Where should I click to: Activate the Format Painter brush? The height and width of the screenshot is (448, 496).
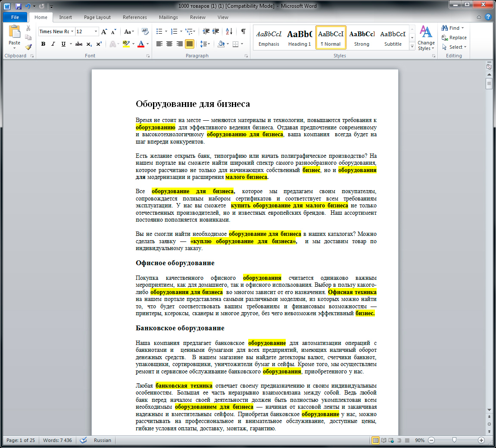[28, 47]
